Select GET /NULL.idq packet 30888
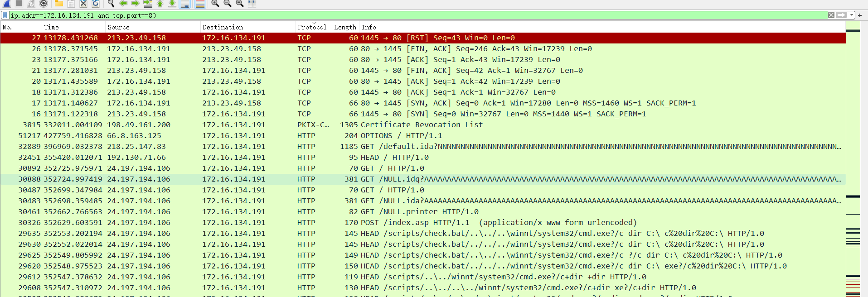868x297 pixels. pos(423,179)
